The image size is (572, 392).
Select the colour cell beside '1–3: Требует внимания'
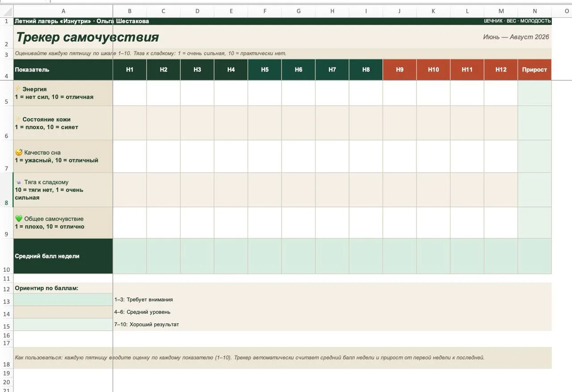click(63, 299)
